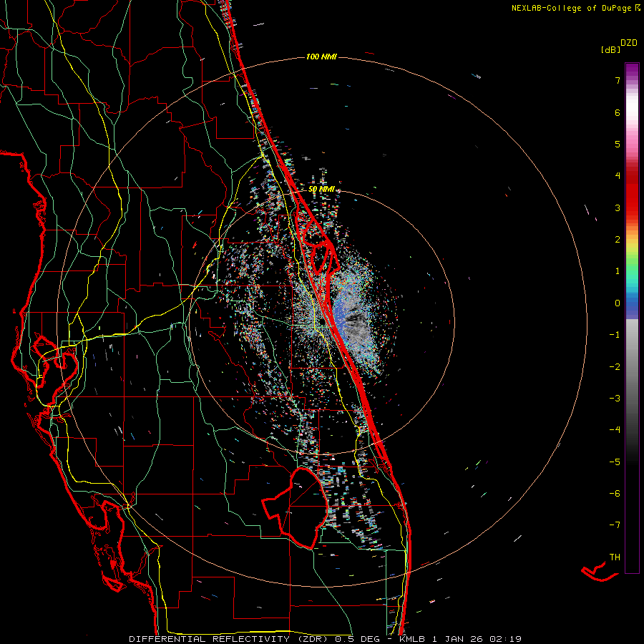Click the 1 JAN 26 02:19 timestamp

click(x=477, y=639)
